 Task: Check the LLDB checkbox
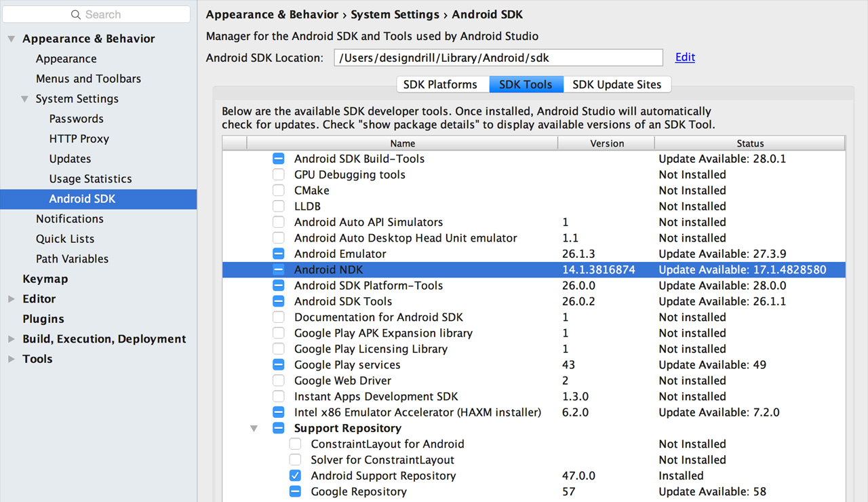point(278,206)
